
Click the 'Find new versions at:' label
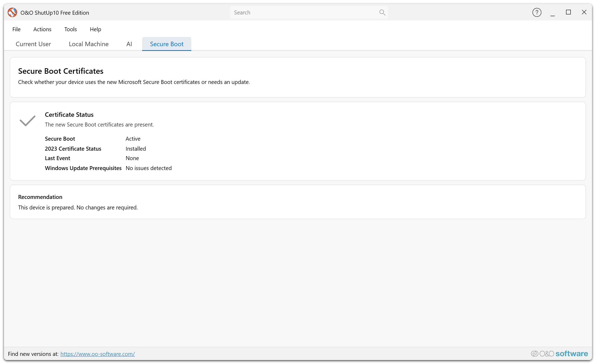pos(33,354)
